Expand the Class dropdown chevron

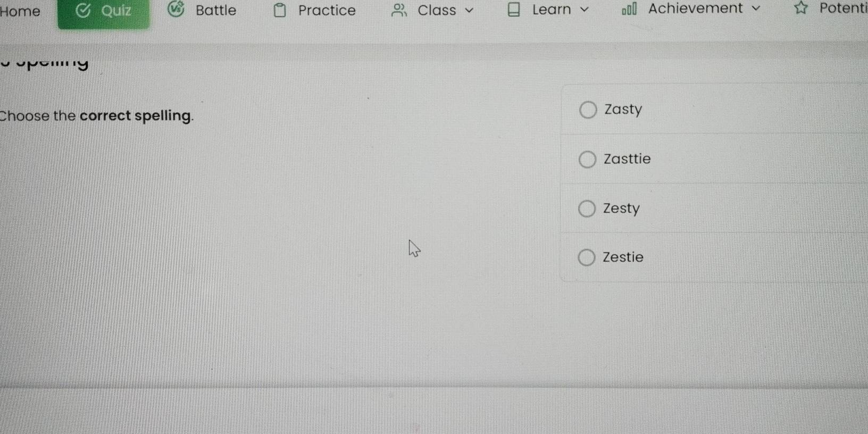point(469,10)
